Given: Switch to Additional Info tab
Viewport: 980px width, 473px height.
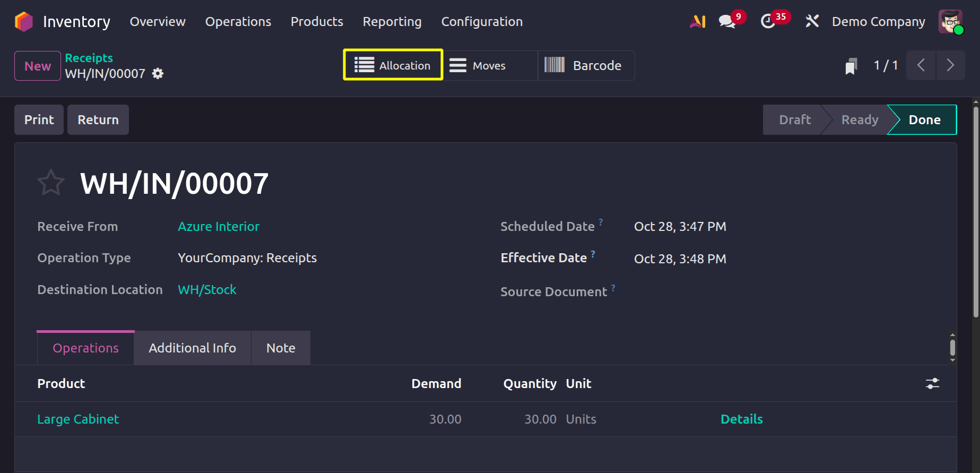Looking at the screenshot, I should coord(192,348).
